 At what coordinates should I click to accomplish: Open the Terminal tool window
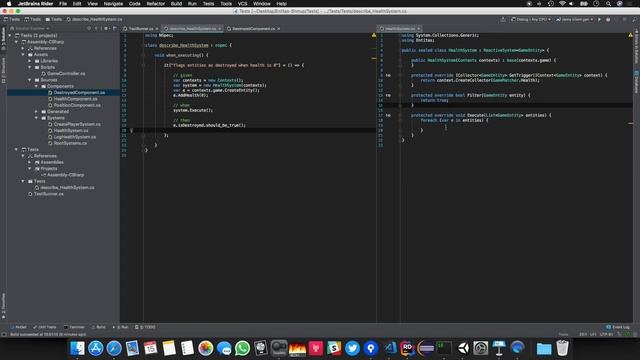coord(74,327)
